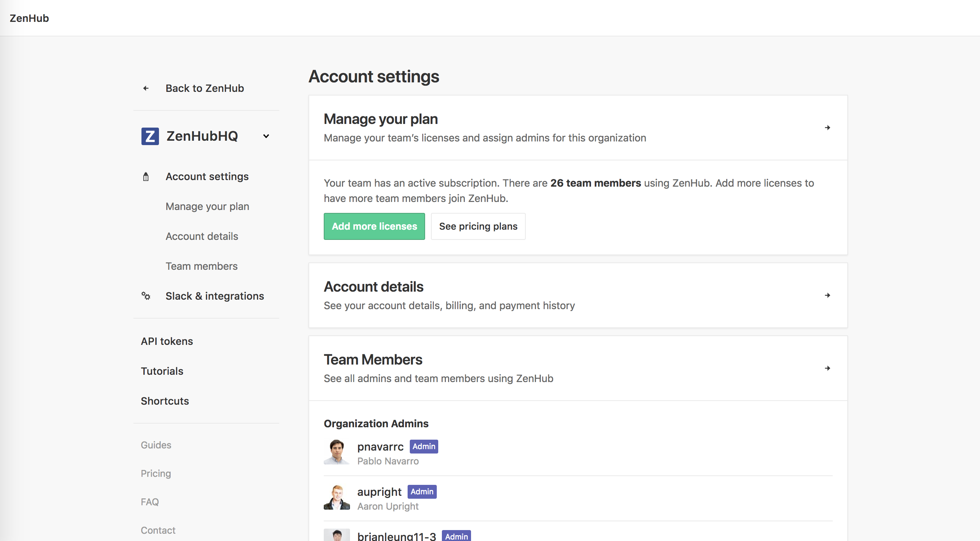Open API tokens in the sidebar

(167, 341)
